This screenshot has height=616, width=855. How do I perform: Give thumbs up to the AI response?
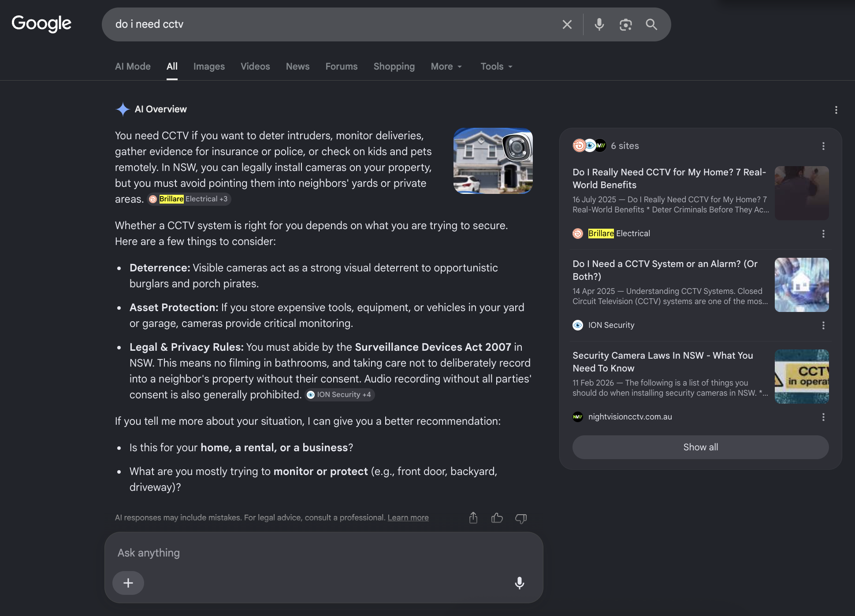tap(497, 518)
